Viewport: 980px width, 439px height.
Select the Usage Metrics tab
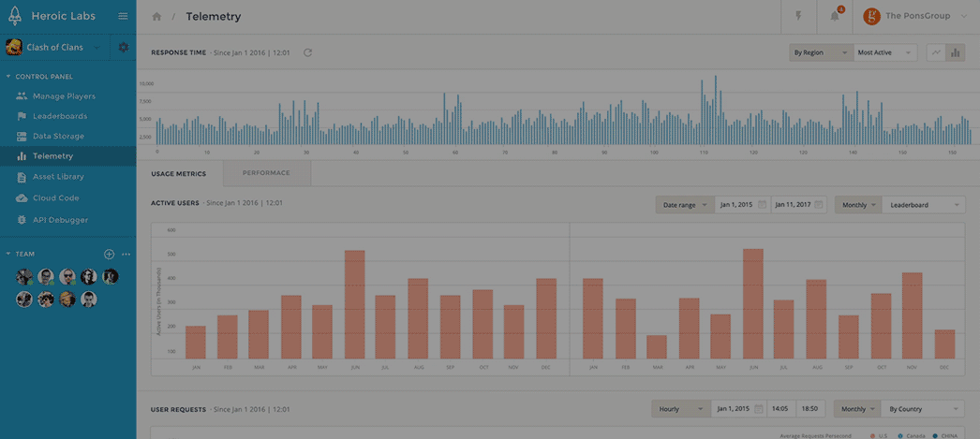(x=179, y=173)
